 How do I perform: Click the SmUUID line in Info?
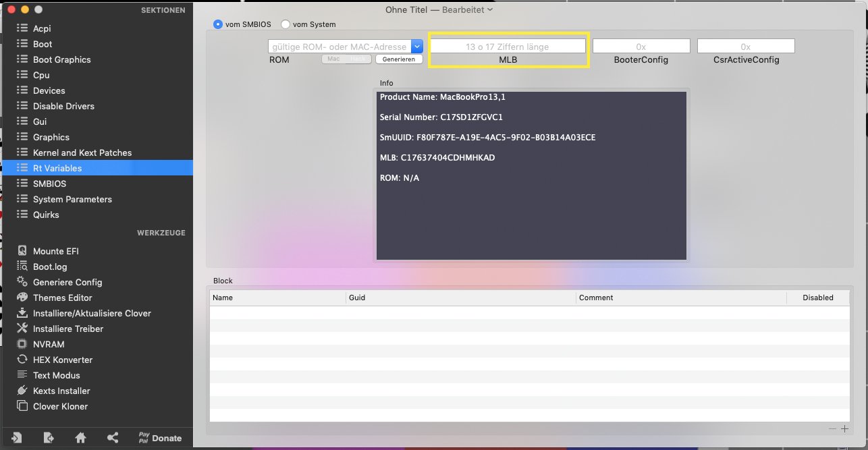pyautogui.click(x=487, y=138)
